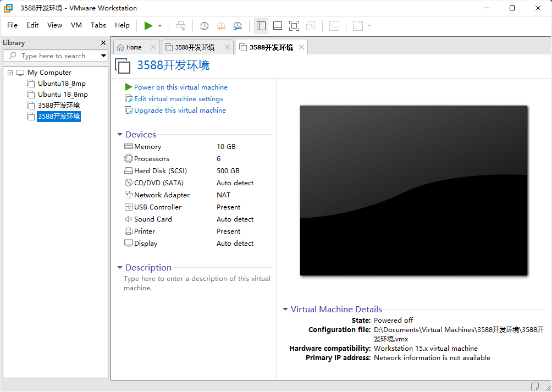The image size is (552, 392).
Task: Toggle the thumbnail bar view icon
Action: [278, 26]
